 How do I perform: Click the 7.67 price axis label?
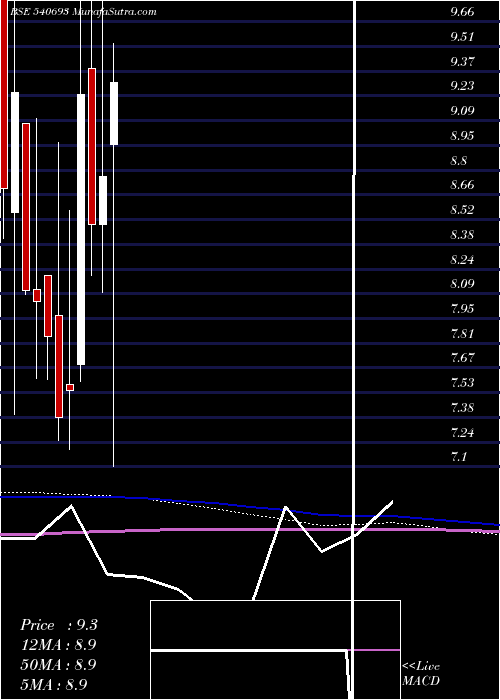462,358
